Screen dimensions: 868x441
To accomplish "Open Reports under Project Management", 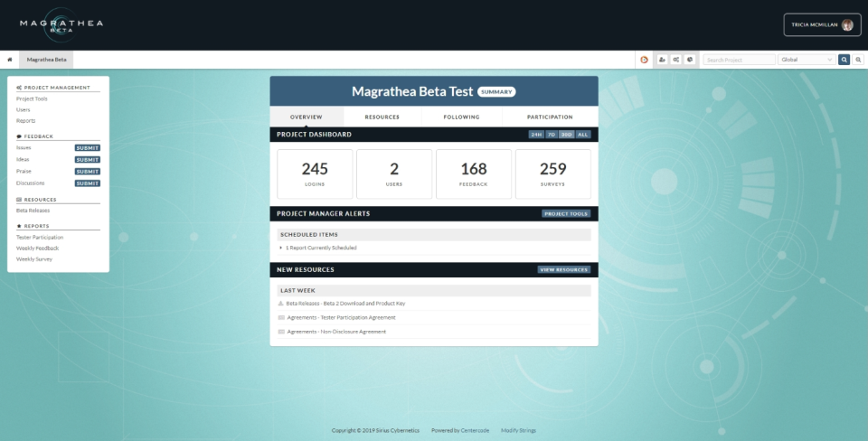I will click(25, 120).
